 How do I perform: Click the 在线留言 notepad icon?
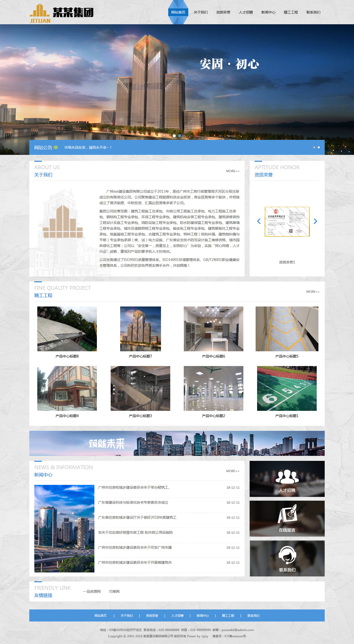[287, 514]
